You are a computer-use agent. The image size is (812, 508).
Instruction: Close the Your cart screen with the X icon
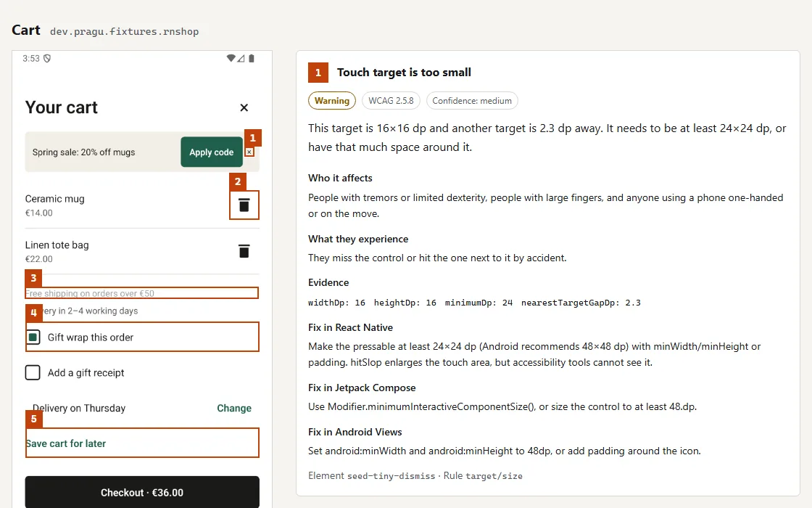tap(244, 107)
